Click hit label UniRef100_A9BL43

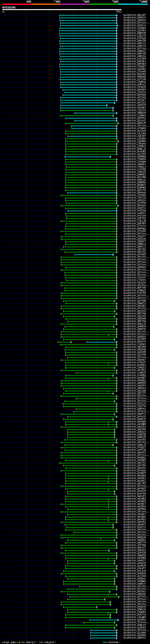135,625
